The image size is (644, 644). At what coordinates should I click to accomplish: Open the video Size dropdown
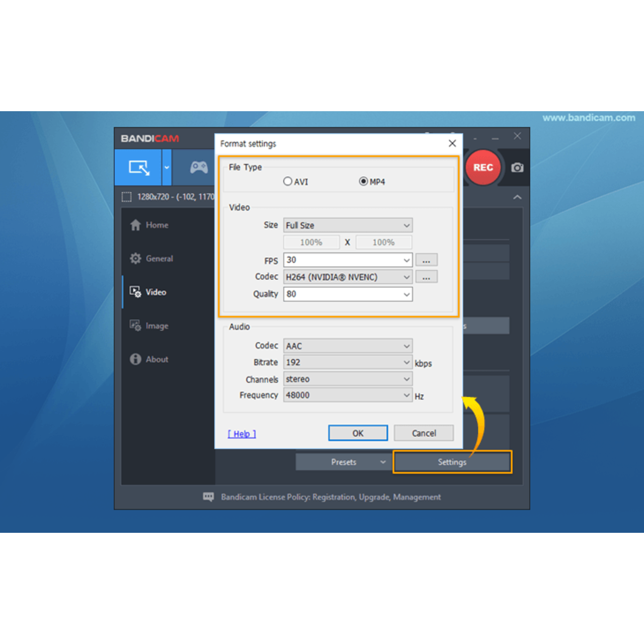point(348,225)
